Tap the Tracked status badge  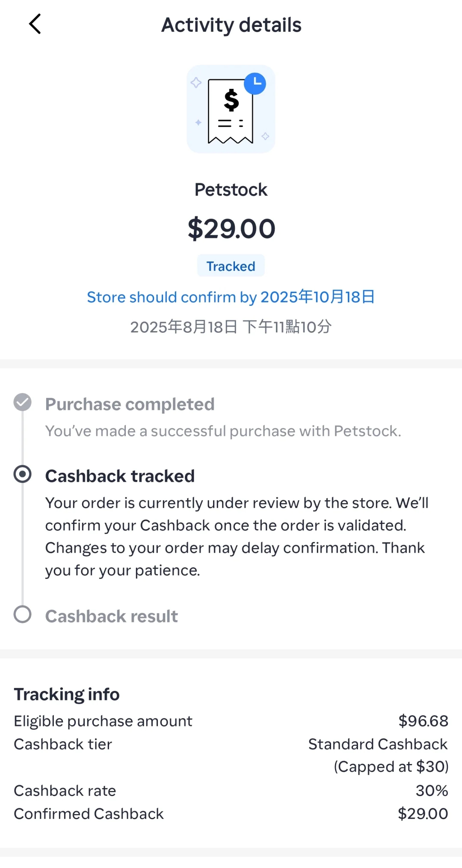pos(231,266)
